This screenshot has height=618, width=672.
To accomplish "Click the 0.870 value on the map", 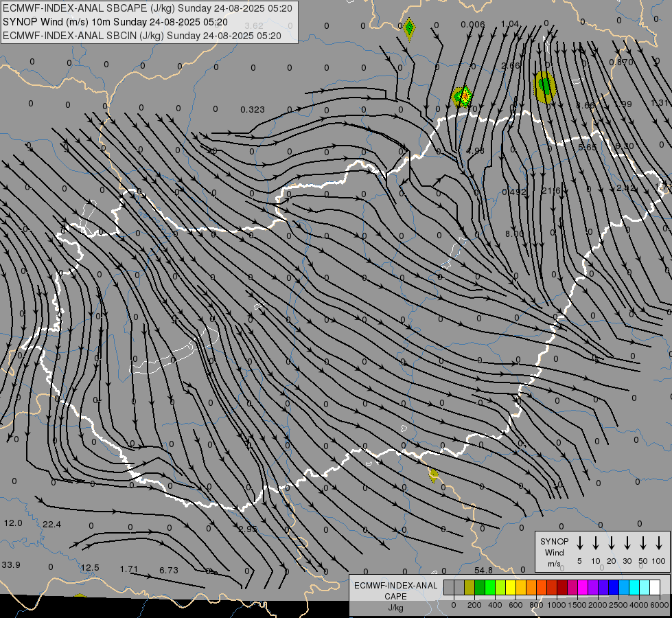I will (x=621, y=62).
